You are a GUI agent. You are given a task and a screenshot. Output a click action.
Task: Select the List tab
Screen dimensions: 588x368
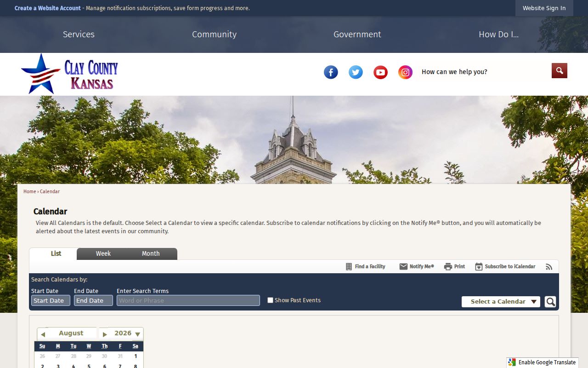pyautogui.click(x=56, y=253)
